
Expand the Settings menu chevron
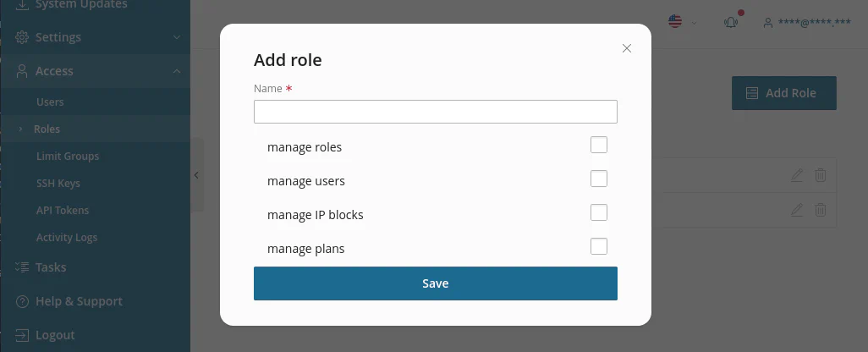177,37
